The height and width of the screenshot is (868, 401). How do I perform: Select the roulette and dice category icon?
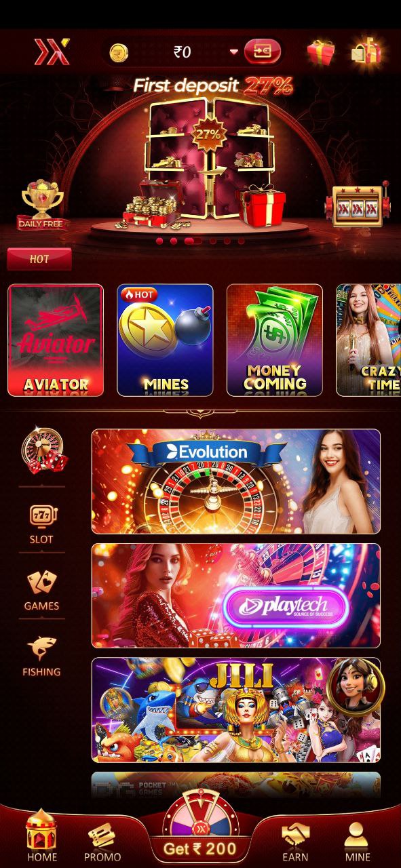(44, 452)
